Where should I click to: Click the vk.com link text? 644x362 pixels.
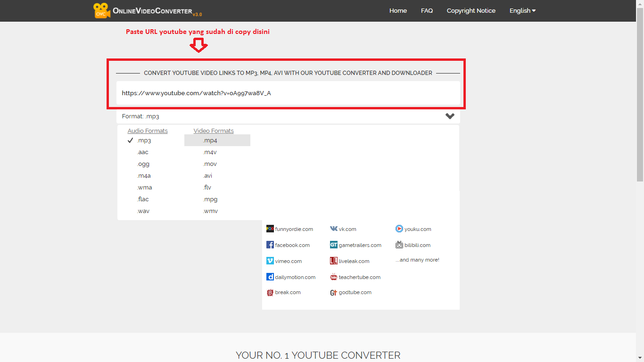click(x=347, y=229)
